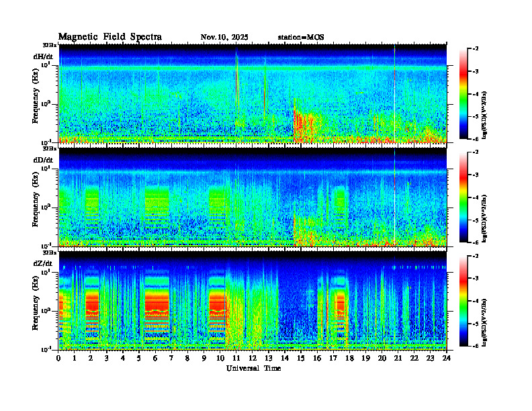
Task: Click hour 16 on the Universal Time axis
Action: [x=317, y=358]
